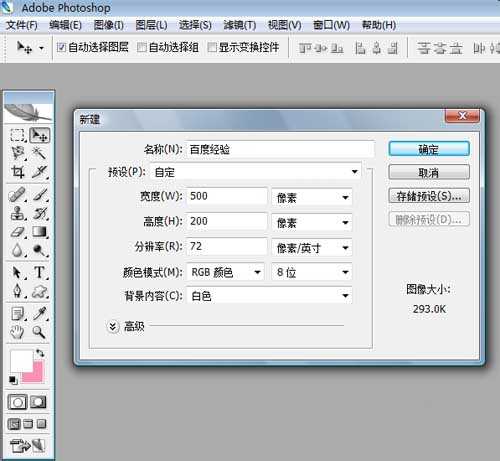Open the 帮助(H) menu
The height and width of the screenshot is (461, 500).
pos(379,25)
